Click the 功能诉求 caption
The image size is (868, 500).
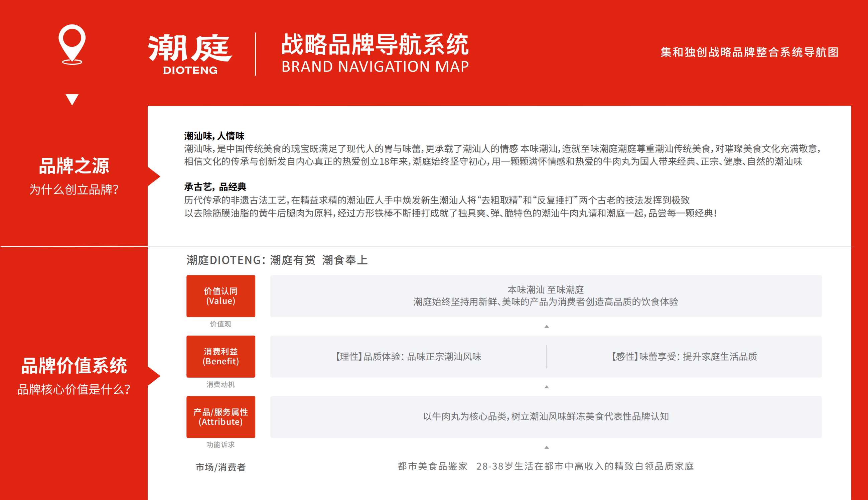click(x=221, y=445)
